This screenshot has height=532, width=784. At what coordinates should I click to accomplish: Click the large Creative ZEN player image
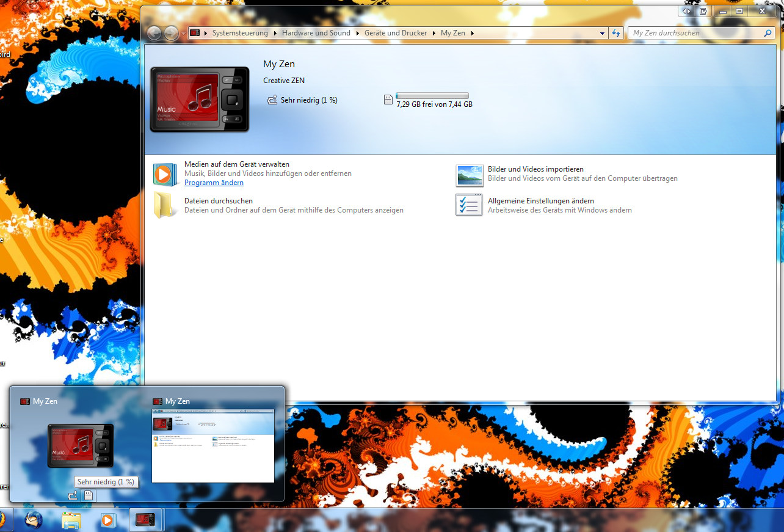tap(200, 100)
